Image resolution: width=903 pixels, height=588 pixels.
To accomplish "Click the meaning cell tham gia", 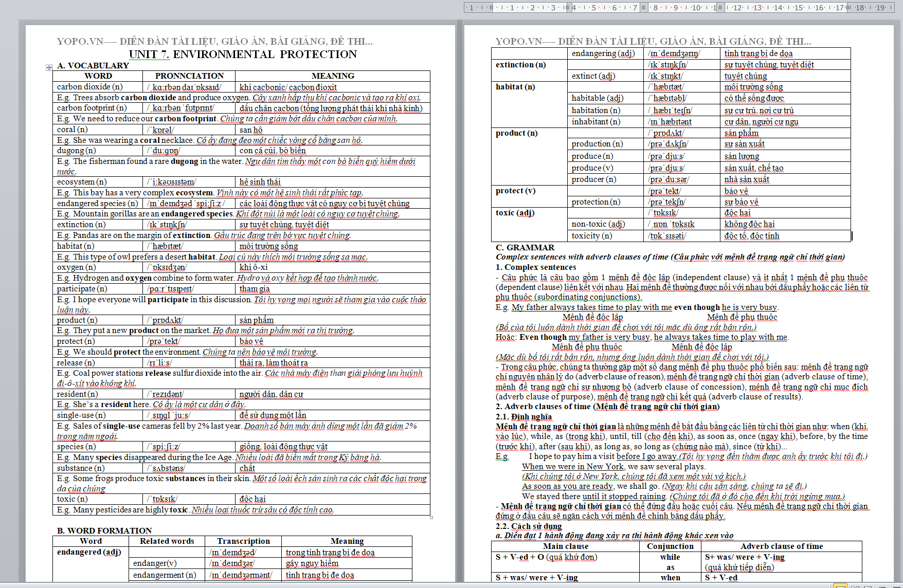I will 333,289.
